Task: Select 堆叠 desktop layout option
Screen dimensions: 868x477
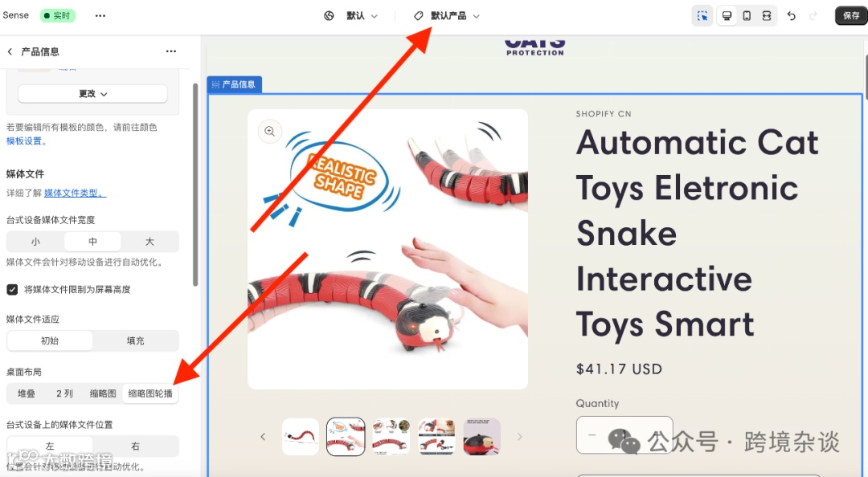Action: (27, 393)
